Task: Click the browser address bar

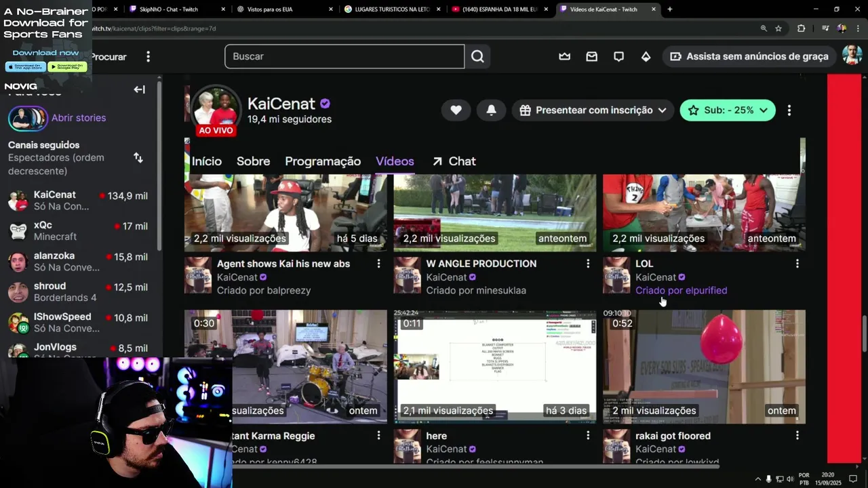Action: tap(420, 28)
